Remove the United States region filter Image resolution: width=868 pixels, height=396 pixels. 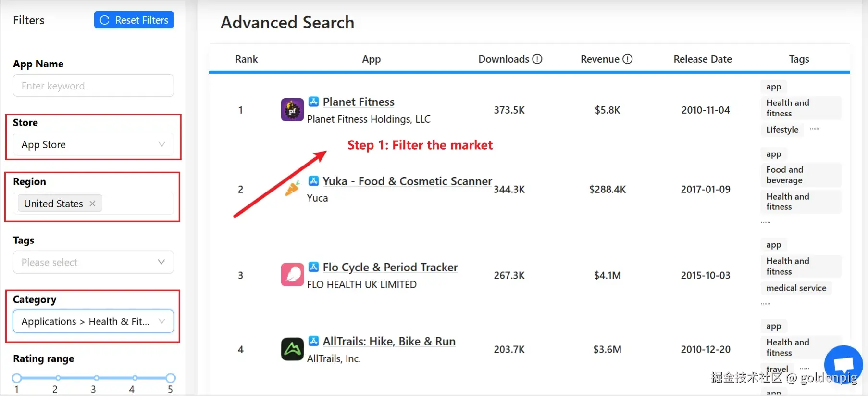(92, 203)
